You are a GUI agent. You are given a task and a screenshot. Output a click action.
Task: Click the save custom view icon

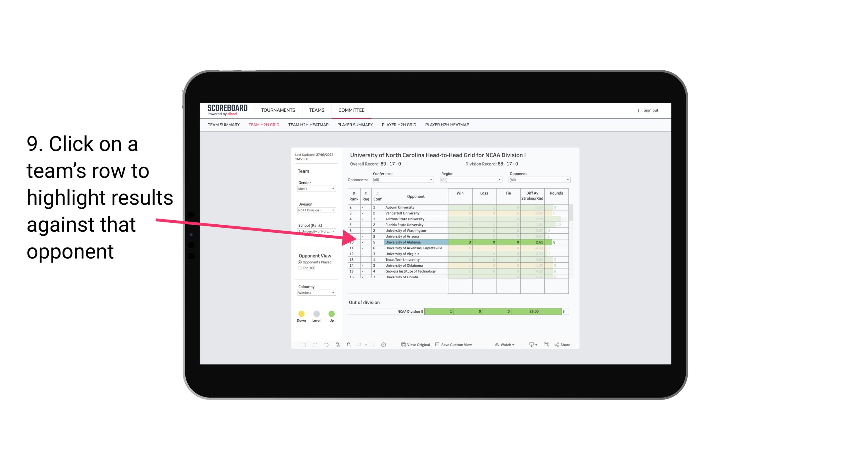pos(437,345)
